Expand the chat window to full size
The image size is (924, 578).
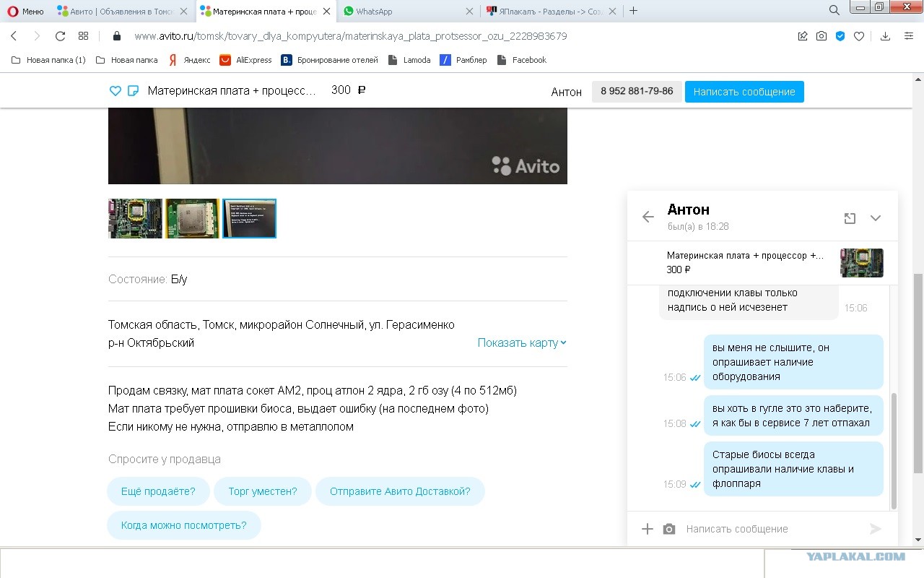(850, 217)
